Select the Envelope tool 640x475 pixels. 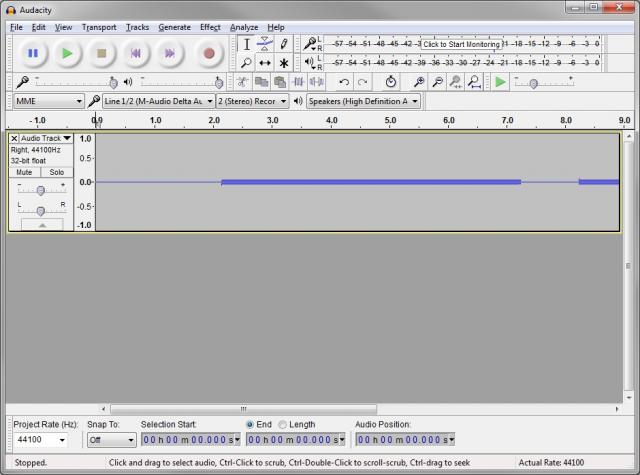[265, 44]
